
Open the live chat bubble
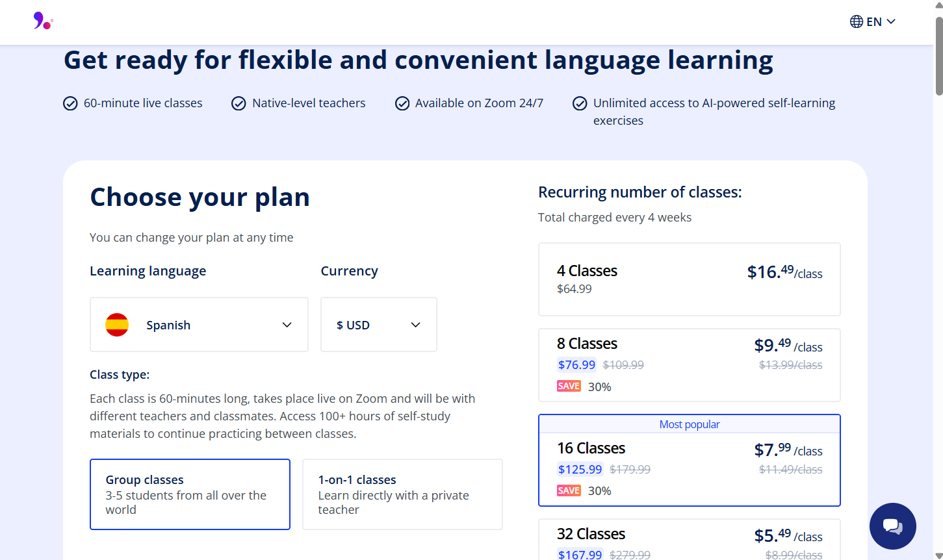click(892, 526)
